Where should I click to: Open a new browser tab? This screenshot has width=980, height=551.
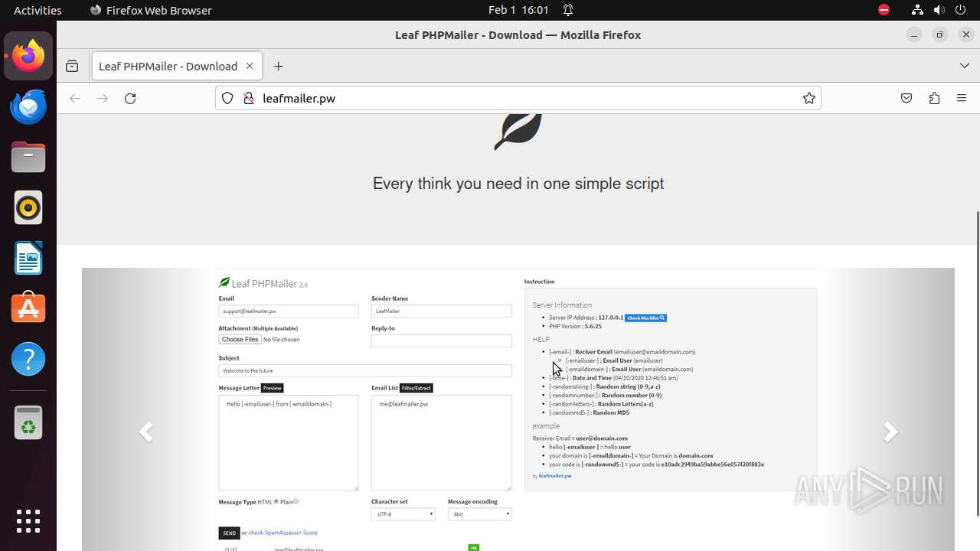278,67
